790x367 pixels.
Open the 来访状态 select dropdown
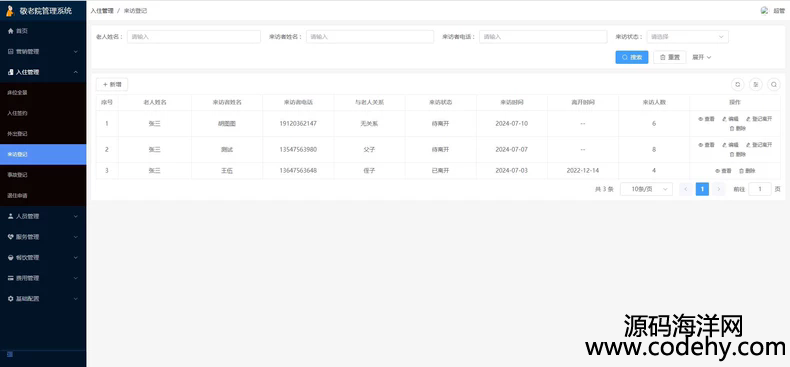[x=687, y=37]
